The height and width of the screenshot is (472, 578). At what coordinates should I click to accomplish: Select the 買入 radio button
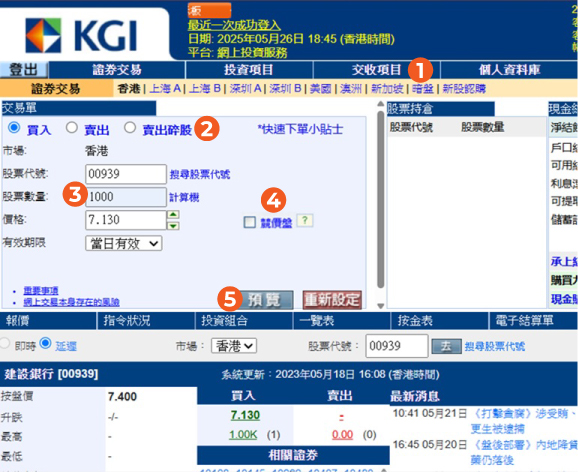(14, 128)
